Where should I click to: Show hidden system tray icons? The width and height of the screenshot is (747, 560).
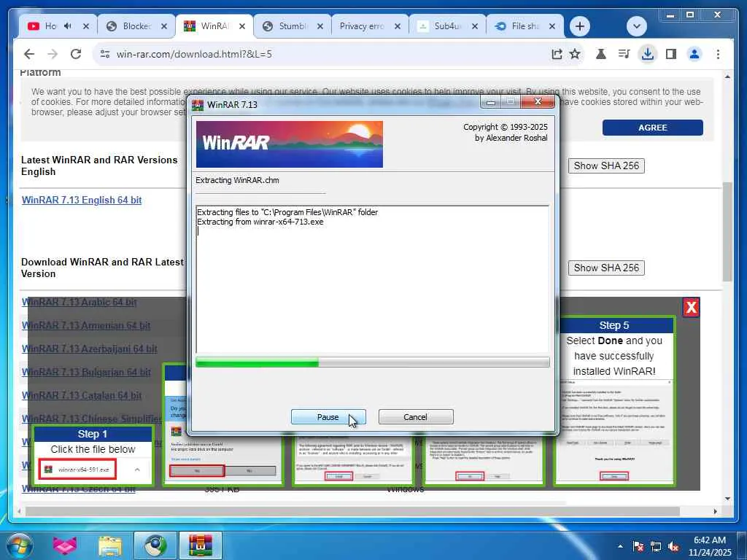point(620,546)
